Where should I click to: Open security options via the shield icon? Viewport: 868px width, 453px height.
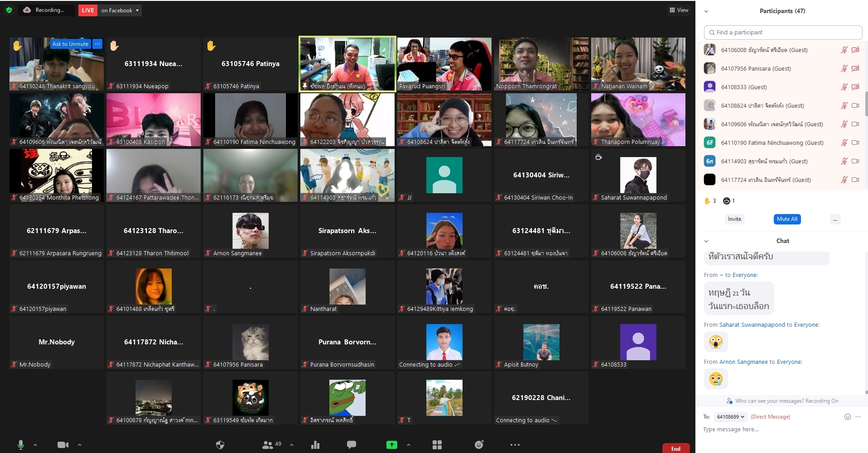[220, 445]
